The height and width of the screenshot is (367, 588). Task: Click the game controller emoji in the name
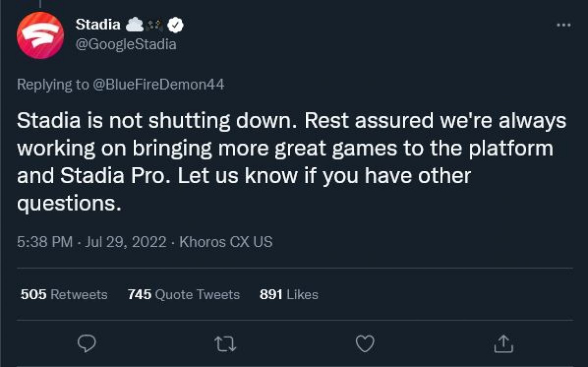[154, 24]
